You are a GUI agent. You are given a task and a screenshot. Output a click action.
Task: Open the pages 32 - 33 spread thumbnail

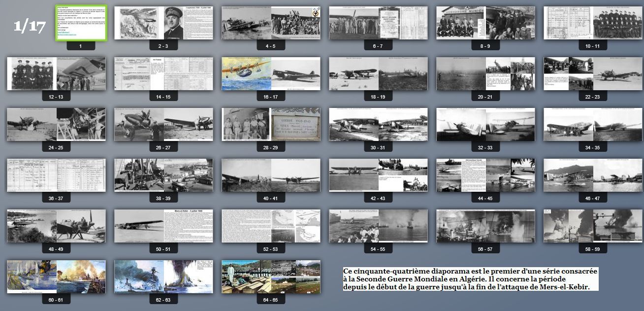(485, 125)
